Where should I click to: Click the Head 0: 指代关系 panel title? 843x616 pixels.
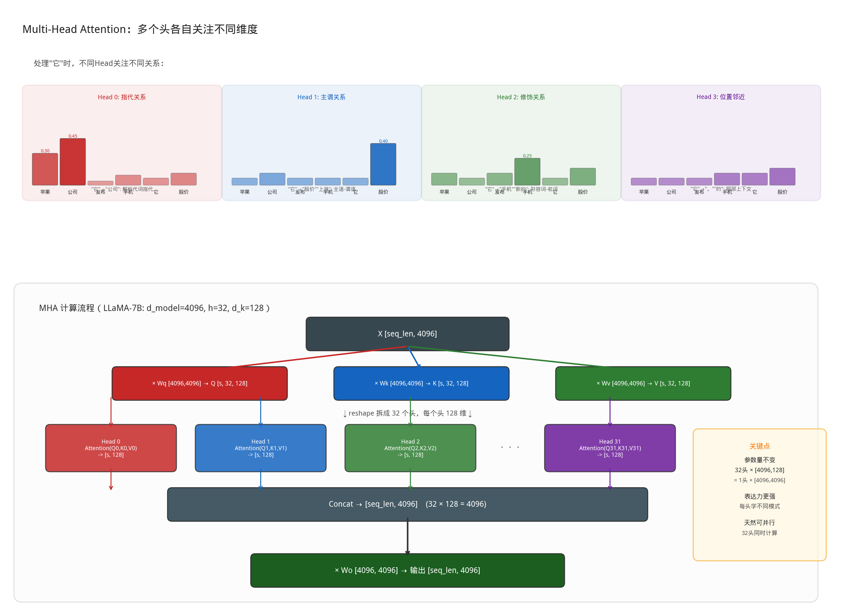pyautogui.click(x=122, y=97)
